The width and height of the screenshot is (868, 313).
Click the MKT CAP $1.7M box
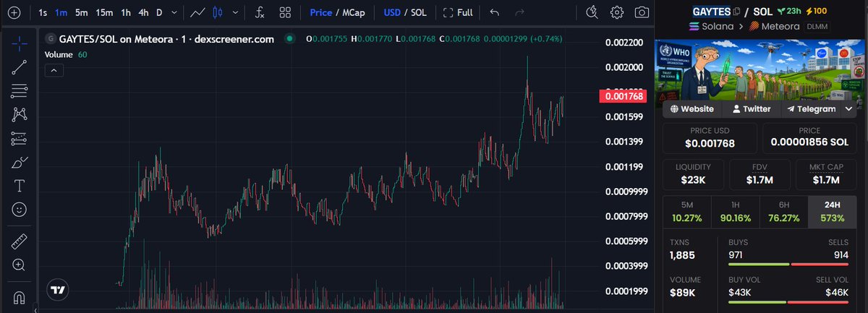pos(825,174)
